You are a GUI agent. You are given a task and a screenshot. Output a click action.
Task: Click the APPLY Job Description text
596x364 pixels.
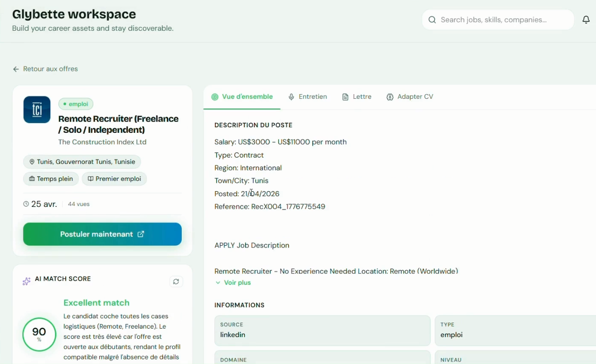(x=252, y=246)
